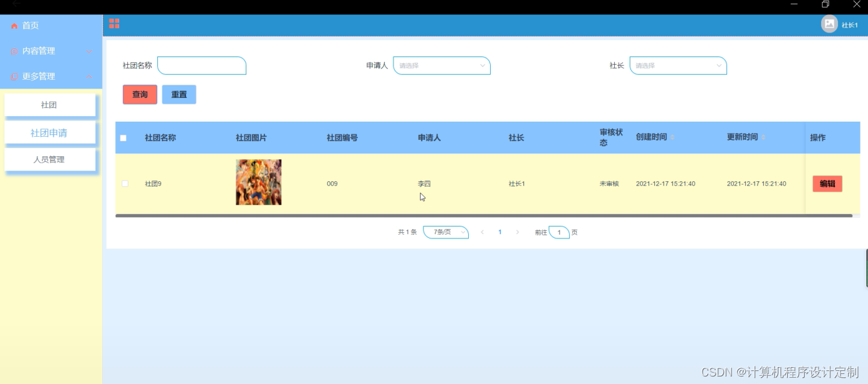Screen dimensions: 868x384
Task: Sort by 更新时间 arrows
Action: click(x=763, y=137)
